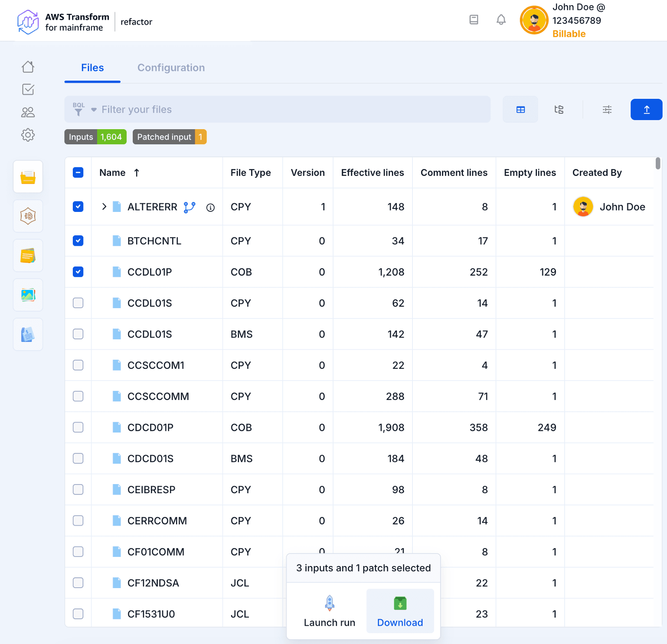Click the table's vertical scrollbar thumb
Viewport: 667px width, 644px height.
click(657, 164)
